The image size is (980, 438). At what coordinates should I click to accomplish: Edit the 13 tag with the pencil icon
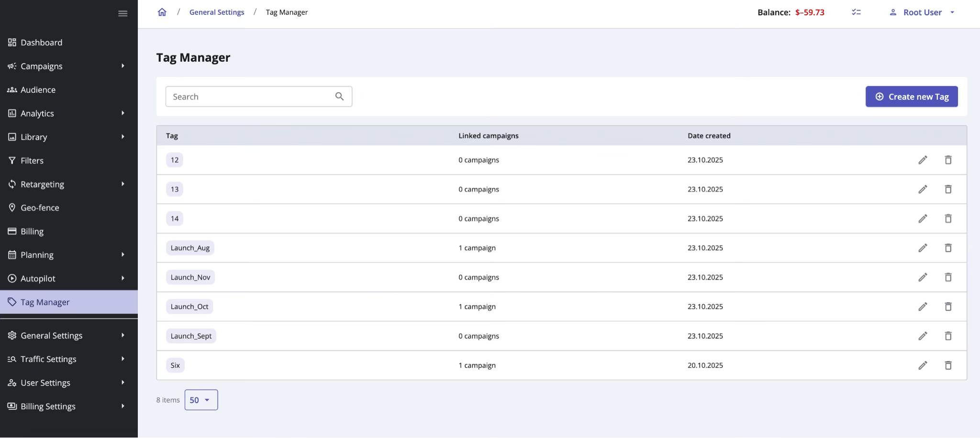click(x=923, y=189)
